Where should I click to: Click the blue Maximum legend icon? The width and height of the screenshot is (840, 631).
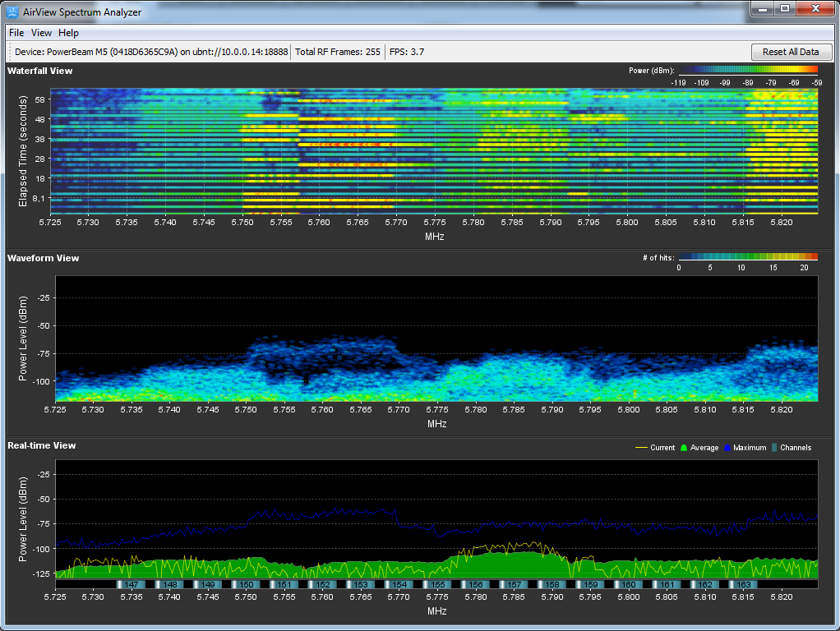tap(727, 448)
